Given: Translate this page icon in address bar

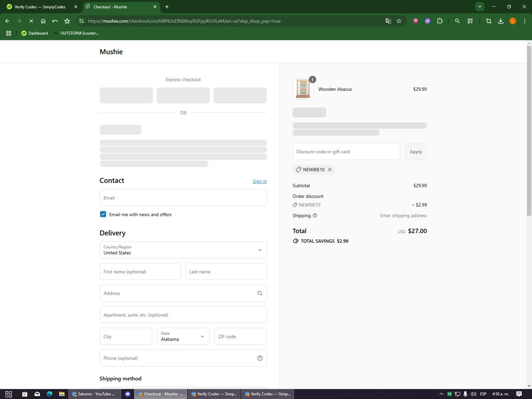Looking at the screenshot, I should point(388,21).
